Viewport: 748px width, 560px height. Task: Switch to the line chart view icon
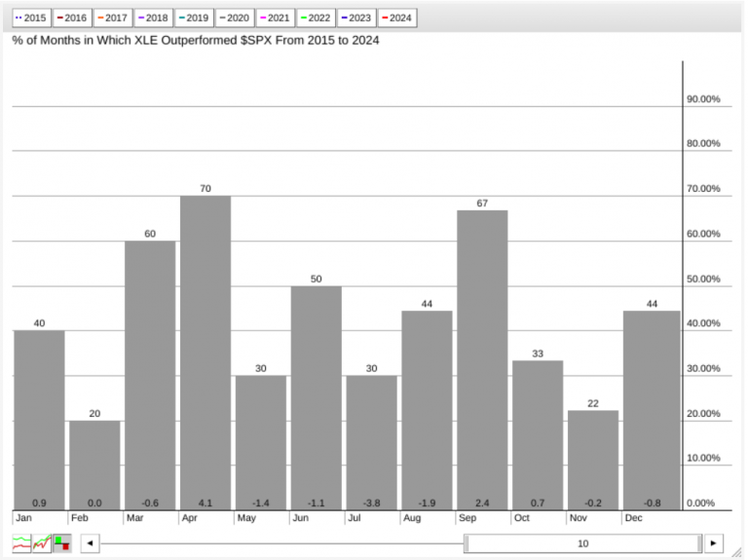[x=21, y=543]
